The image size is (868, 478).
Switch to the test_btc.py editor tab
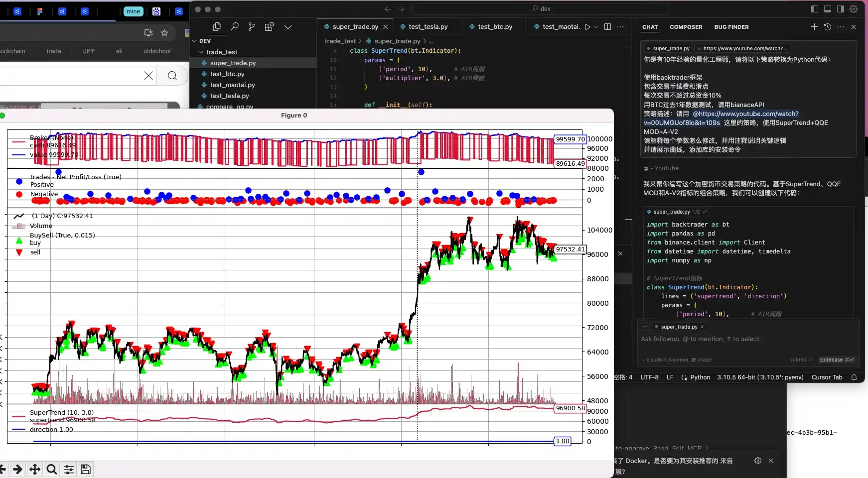pos(494,27)
